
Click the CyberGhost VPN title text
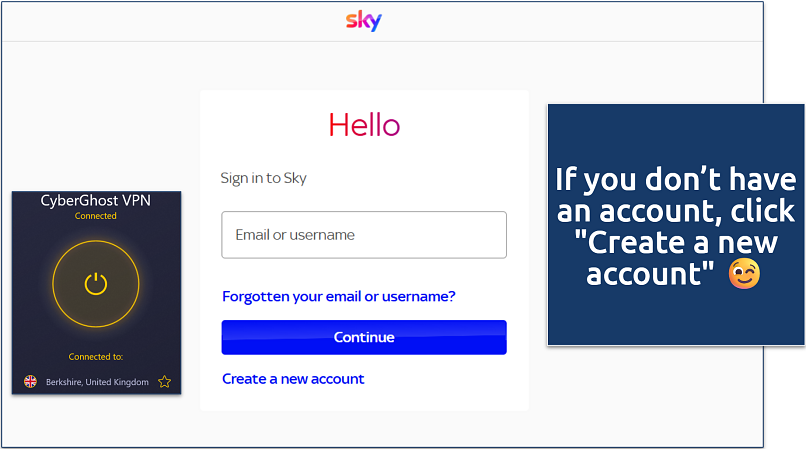96,200
